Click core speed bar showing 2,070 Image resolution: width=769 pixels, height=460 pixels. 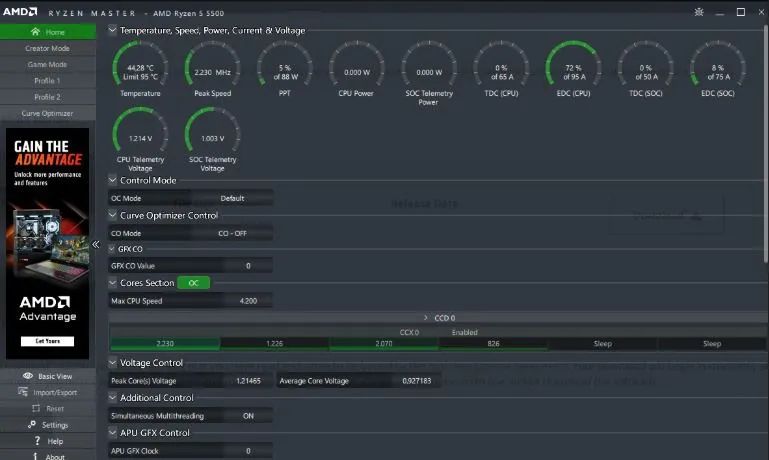tap(384, 344)
